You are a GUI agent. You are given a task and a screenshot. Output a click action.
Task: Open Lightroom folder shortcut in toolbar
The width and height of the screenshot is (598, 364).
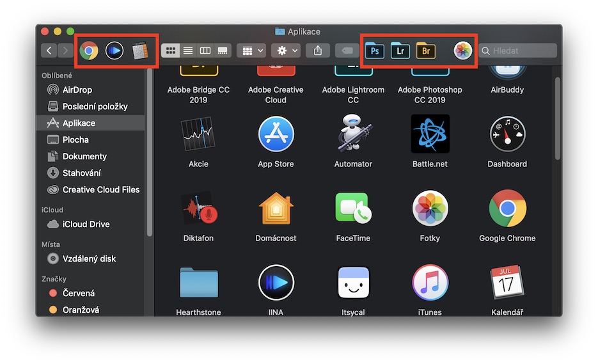(x=400, y=51)
